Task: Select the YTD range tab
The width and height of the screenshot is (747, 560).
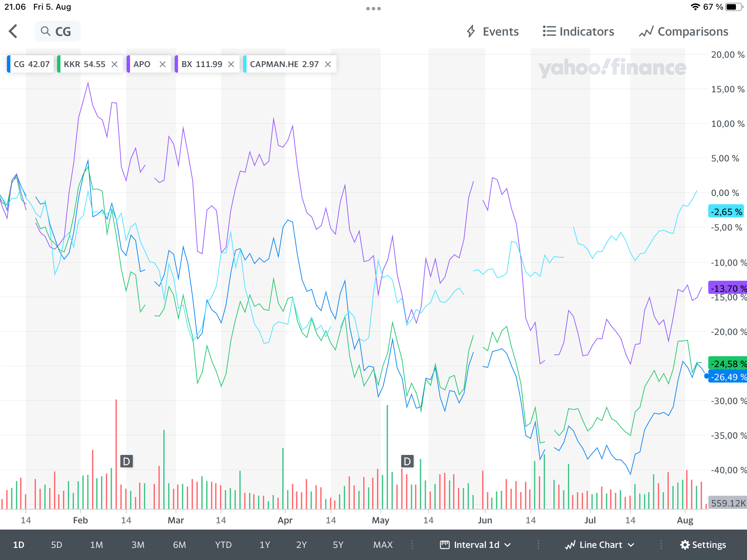Action: click(x=223, y=545)
